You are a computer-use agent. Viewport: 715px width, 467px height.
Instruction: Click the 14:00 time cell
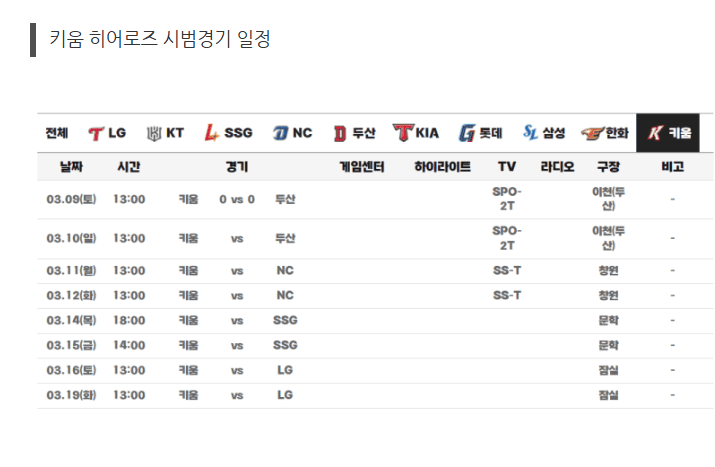pos(129,345)
